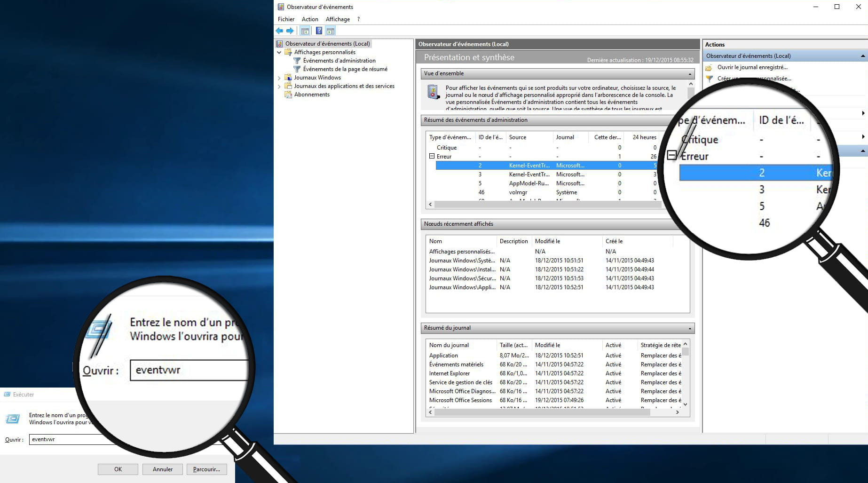Screen dimensions: 868x483
Task: Open the Affichage menu
Action: 338,19
